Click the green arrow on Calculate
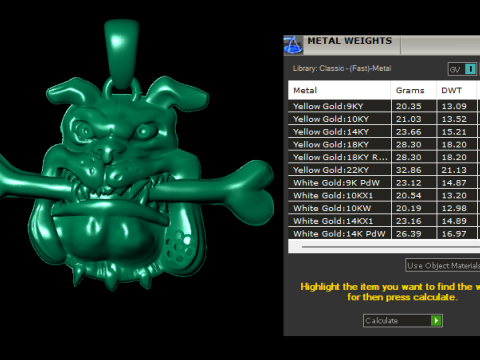480x360 pixels. (436, 321)
